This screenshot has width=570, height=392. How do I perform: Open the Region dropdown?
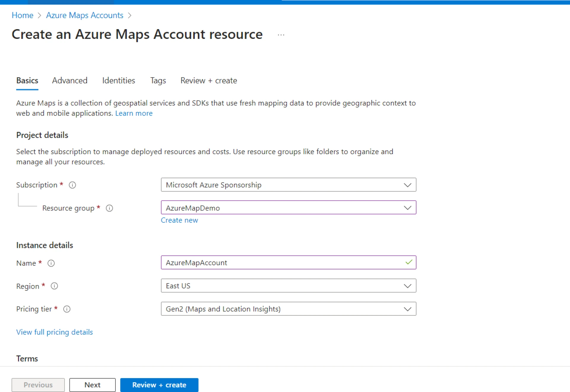(x=408, y=286)
